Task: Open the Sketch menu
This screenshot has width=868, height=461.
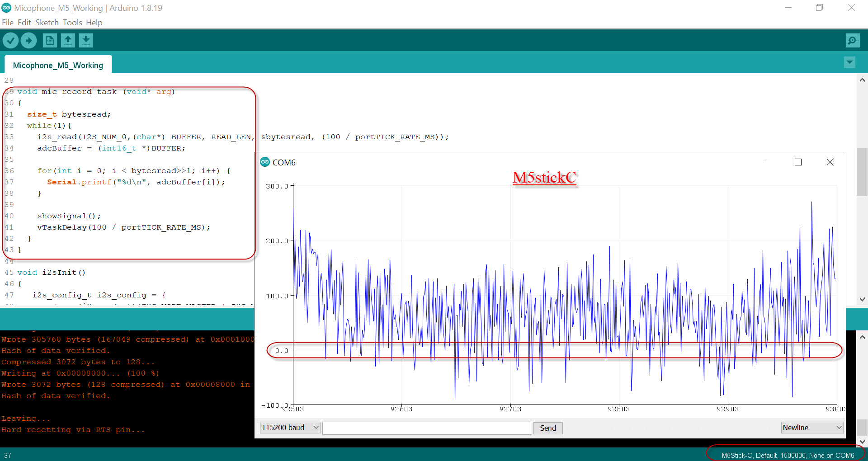Action: click(47, 22)
